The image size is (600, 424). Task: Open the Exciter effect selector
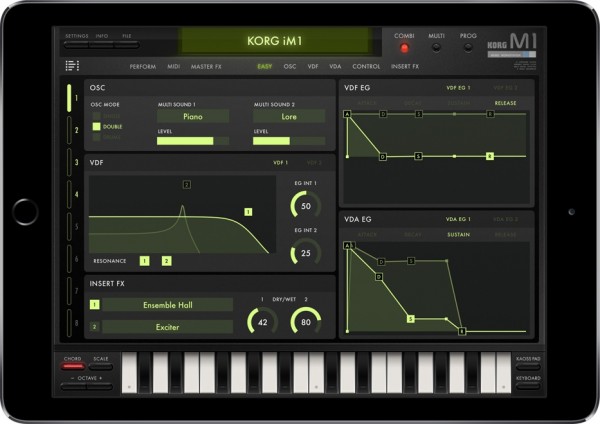(167, 326)
